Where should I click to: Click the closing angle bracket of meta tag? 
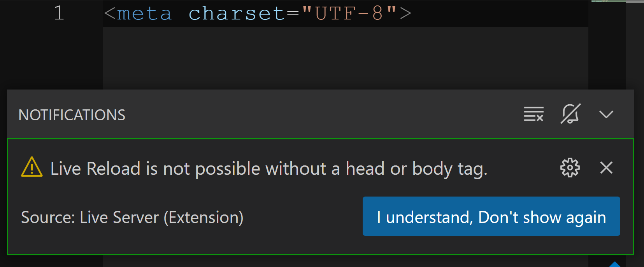[x=405, y=14]
